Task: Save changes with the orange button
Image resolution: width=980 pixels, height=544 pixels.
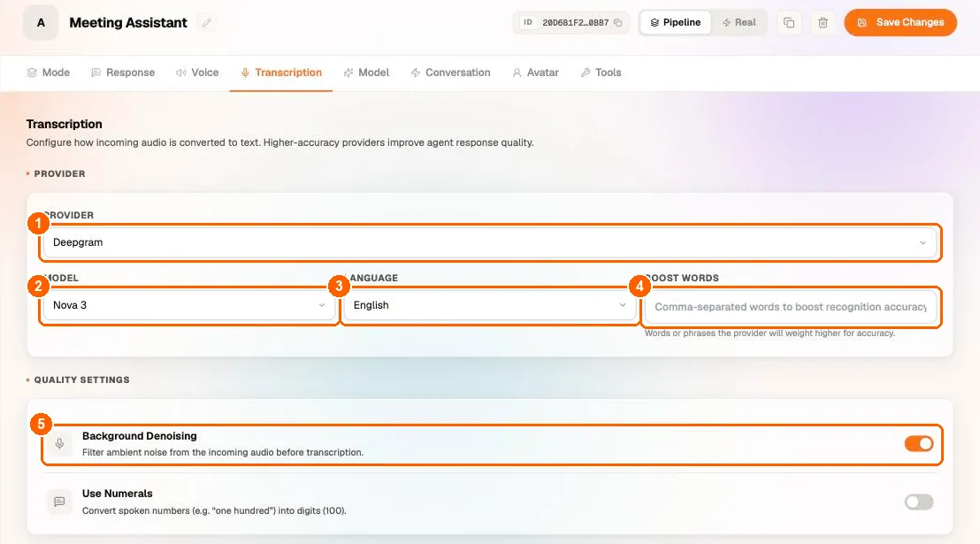Action: [900, 22]
